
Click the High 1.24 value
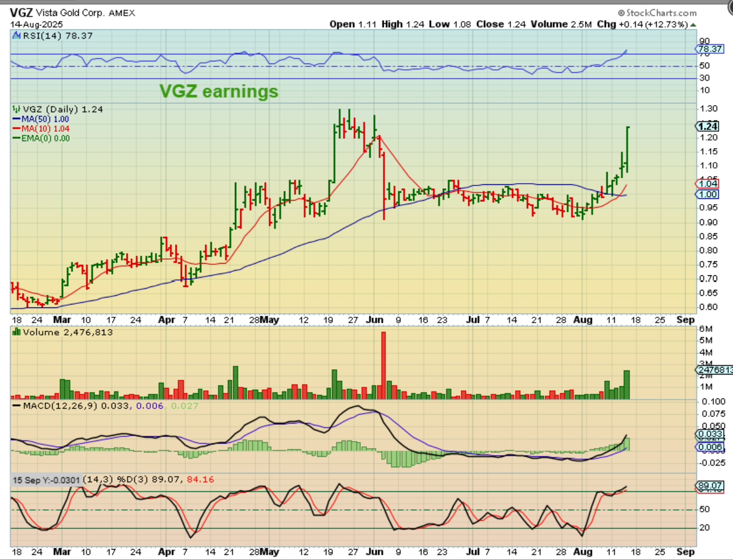[x=403, y=24]
